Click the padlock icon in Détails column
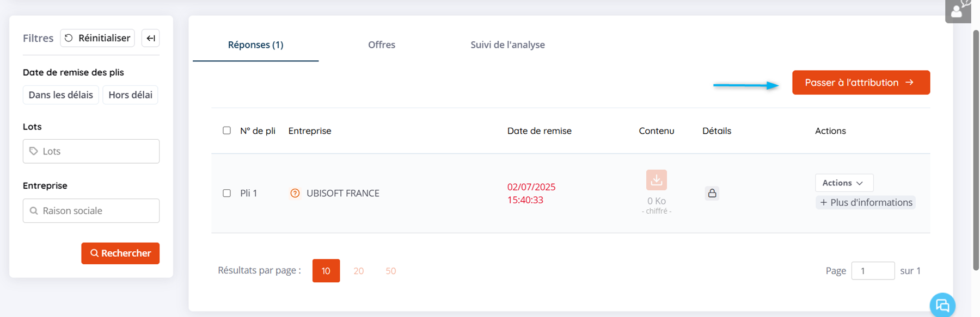Image resolution: width=980 pixels, height=317 pixels. click(712, 193)
